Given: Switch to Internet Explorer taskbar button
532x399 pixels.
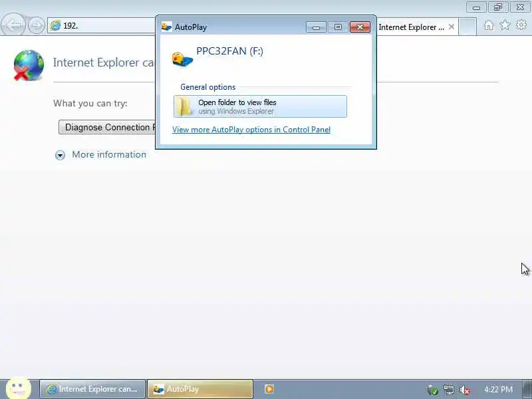Looking at the screenshot, I should click(x=92, y=389).
